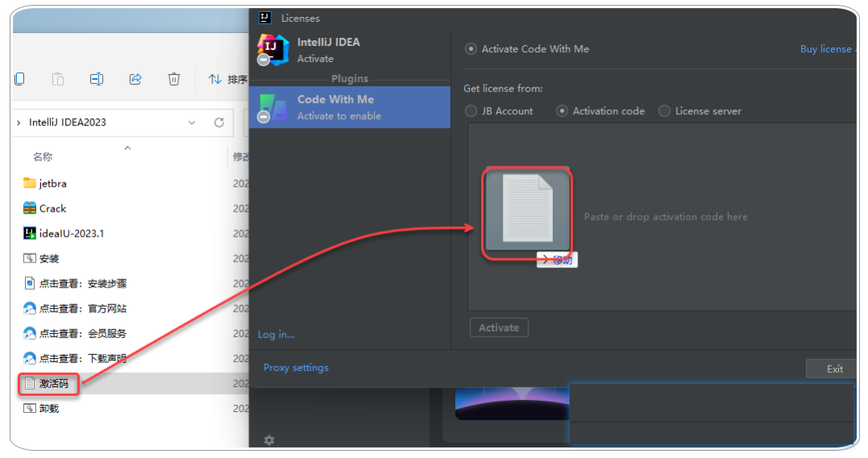
Task: Click the Activate button
Action: pos(499,328)
